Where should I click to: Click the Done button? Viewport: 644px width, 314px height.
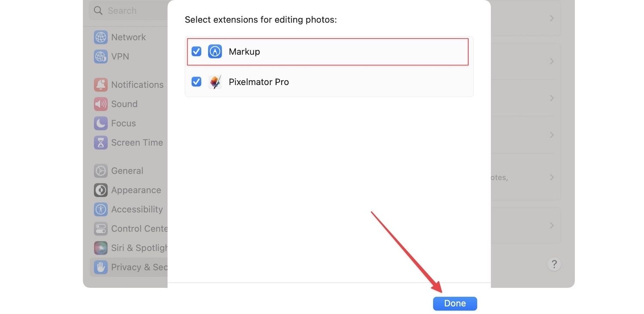pyautogui.click(x=455, y=303)
